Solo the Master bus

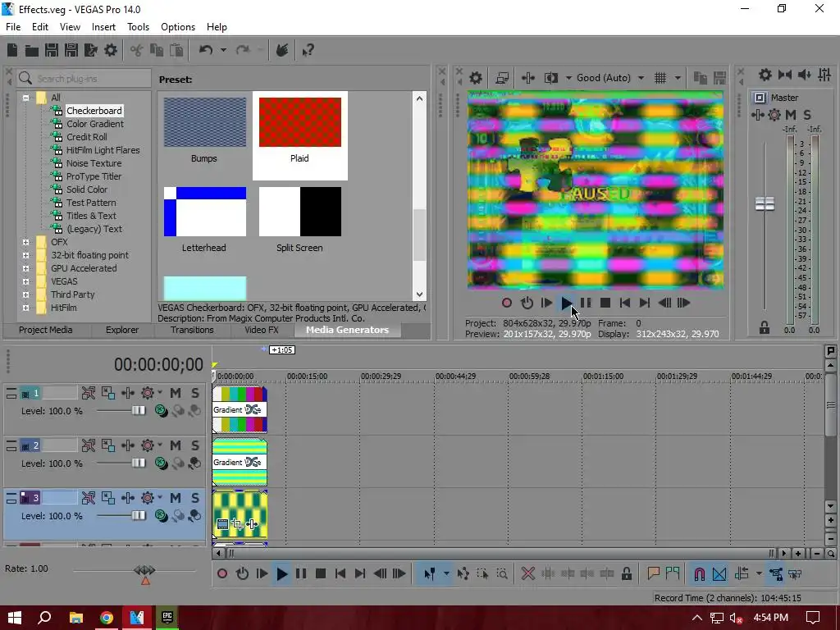pyautogui.click(x=807, y=115)
